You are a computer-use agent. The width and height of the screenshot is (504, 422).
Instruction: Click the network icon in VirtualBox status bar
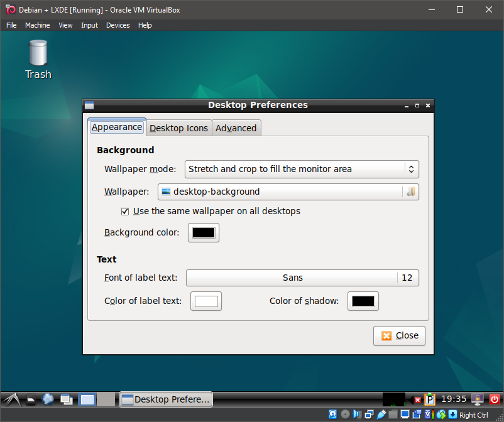tap(370, 413)
